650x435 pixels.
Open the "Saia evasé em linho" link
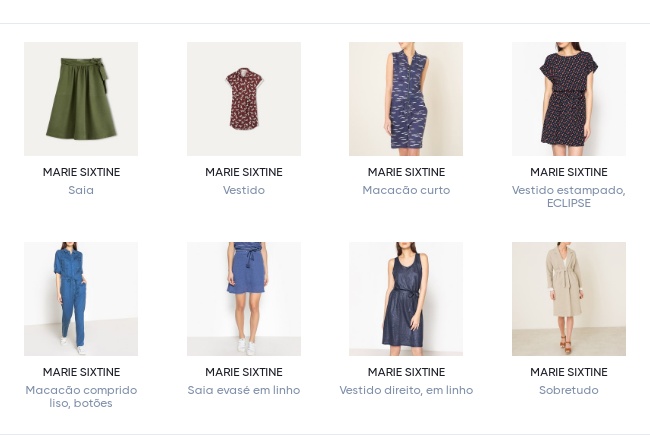tap(244, 390)
